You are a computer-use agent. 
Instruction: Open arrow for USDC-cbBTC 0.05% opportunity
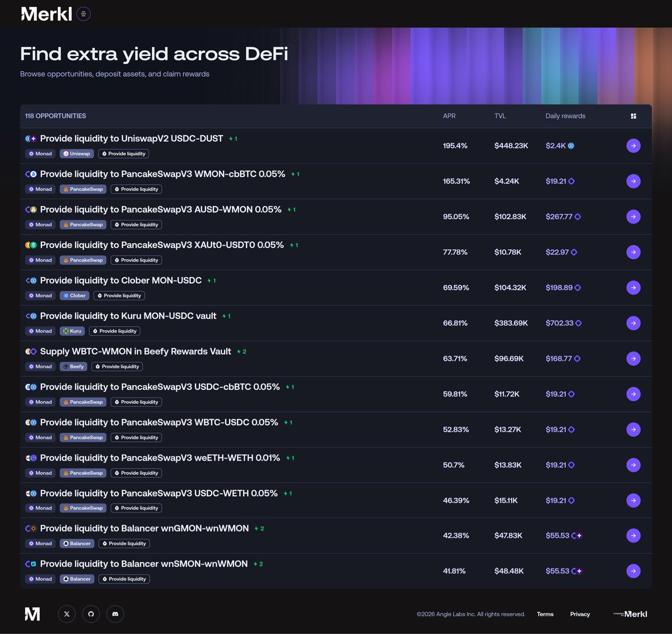pos(633,394)
